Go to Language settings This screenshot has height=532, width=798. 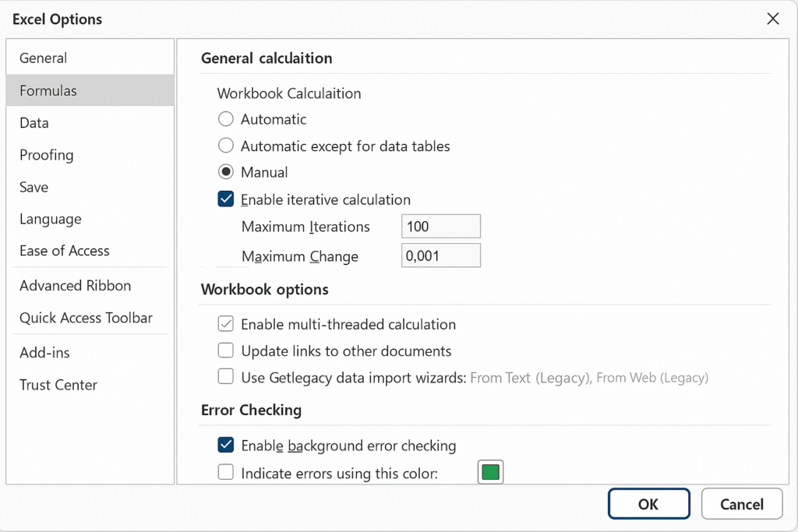[x=51, y=220]
